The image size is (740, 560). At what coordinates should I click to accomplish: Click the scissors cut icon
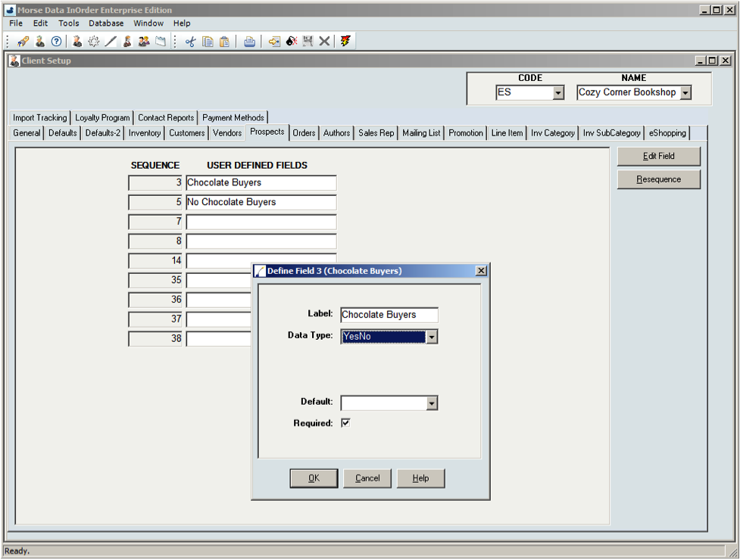190,42
